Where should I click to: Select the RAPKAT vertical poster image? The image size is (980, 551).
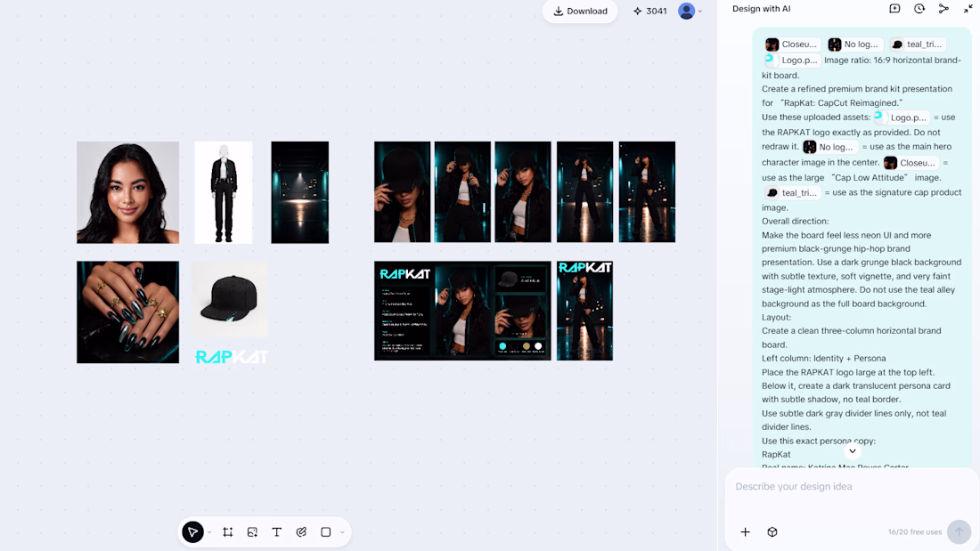point(585,312)
